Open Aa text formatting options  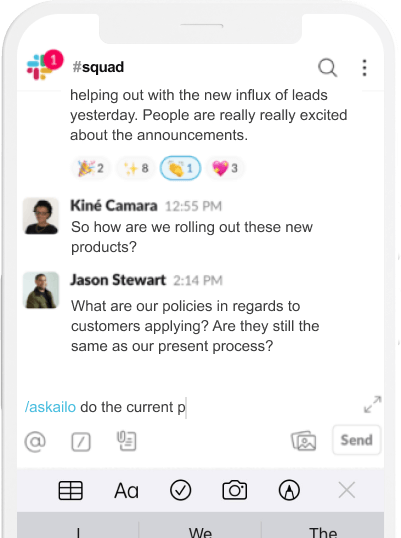[x=126, y=491]
